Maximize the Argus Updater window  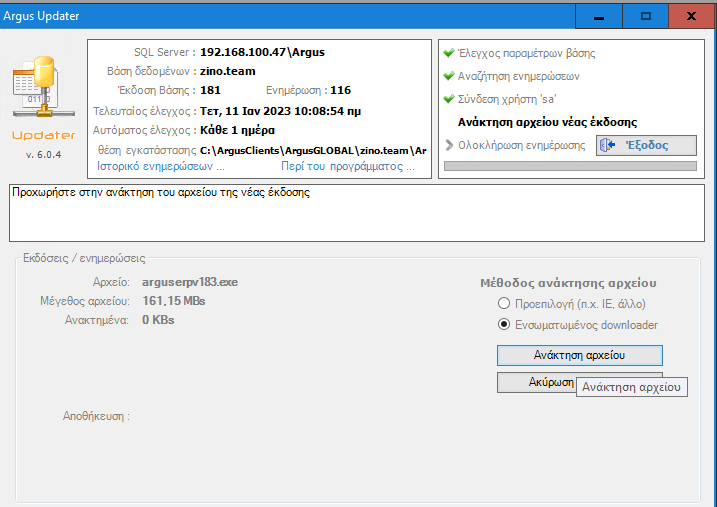point(645,16)
